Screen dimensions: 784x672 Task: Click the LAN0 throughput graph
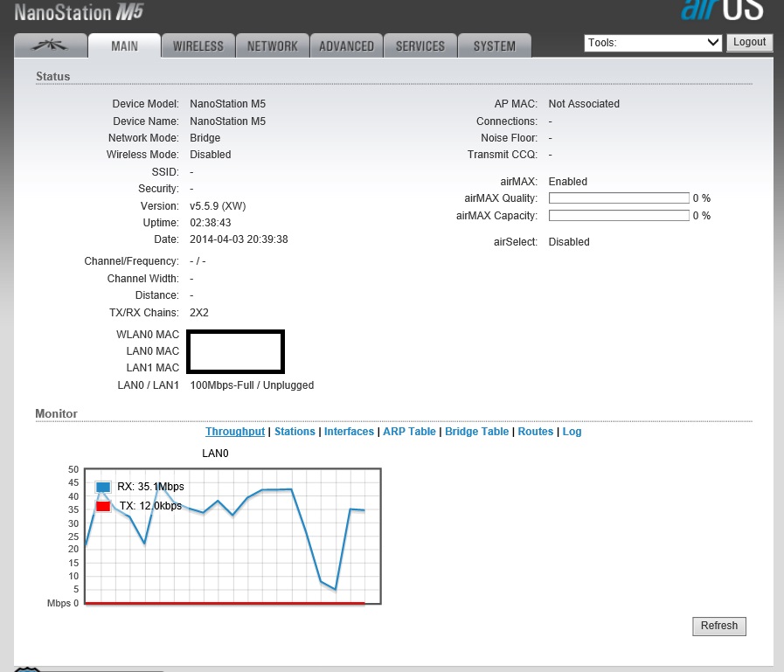point(232,537)
